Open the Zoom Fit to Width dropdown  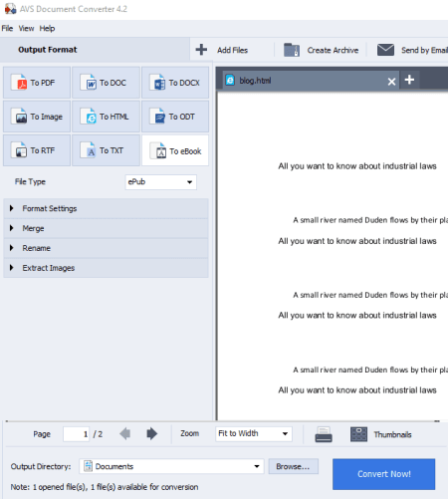tap(254, 433)
